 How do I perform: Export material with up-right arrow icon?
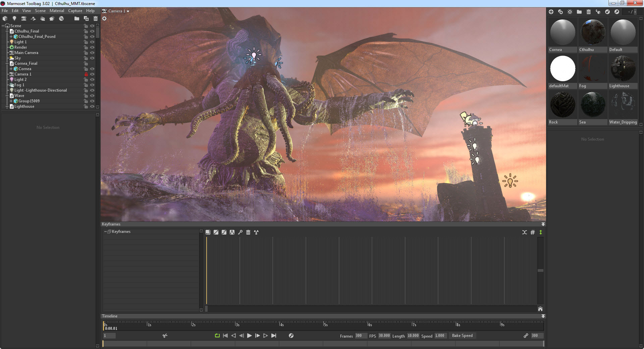tap(617, 12)
